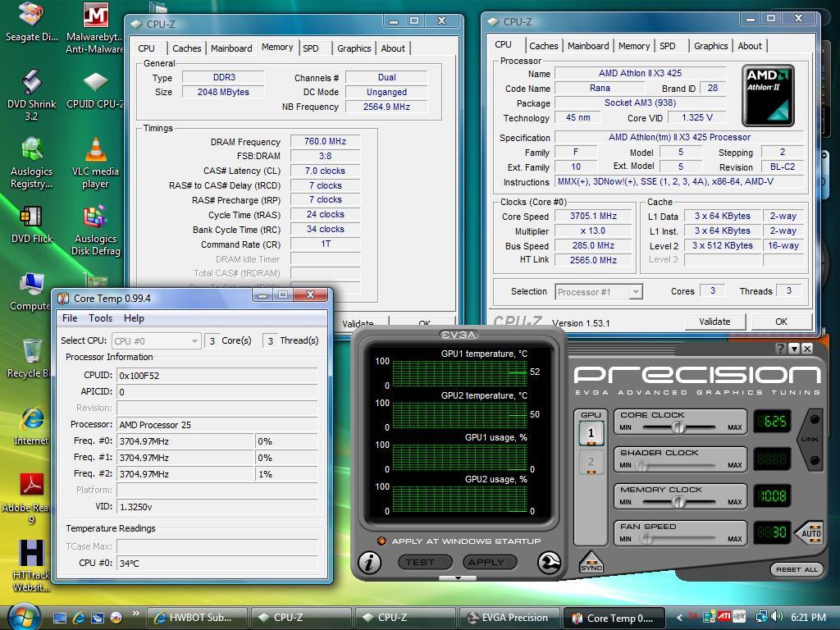Open About tab in right CPU-Z

(x=750, y=46)
